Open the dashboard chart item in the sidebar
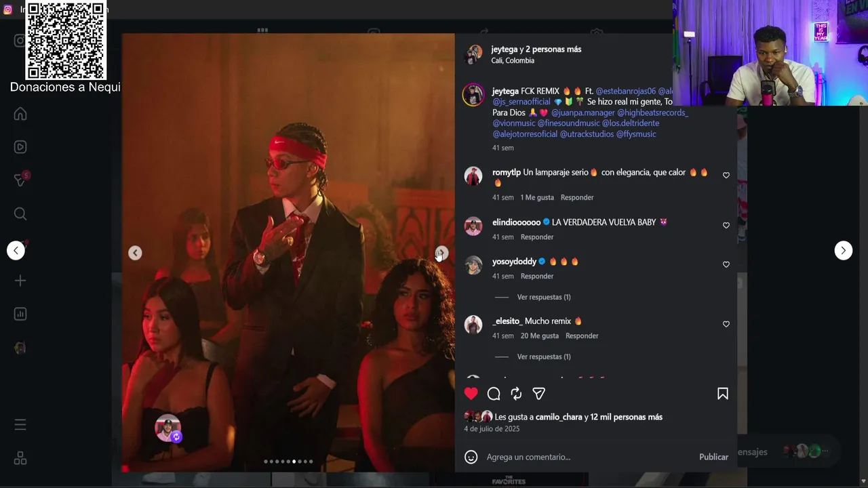The width and height of the screenshot is (868, 488). coord(20,314)
